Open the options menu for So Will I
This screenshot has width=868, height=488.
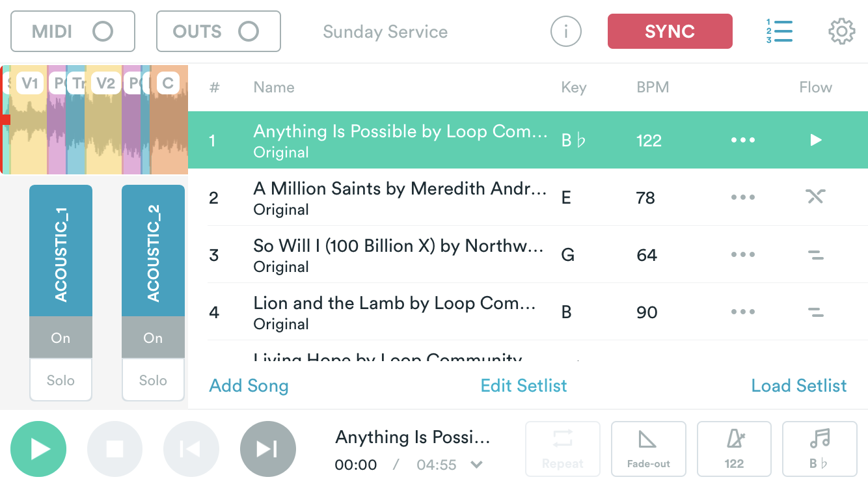(x=743, y=254)
